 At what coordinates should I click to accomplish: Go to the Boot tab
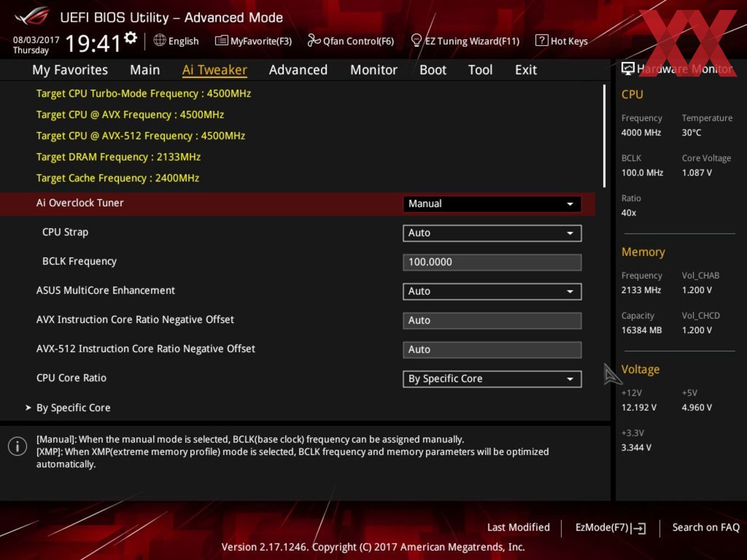tap(433, 70)
